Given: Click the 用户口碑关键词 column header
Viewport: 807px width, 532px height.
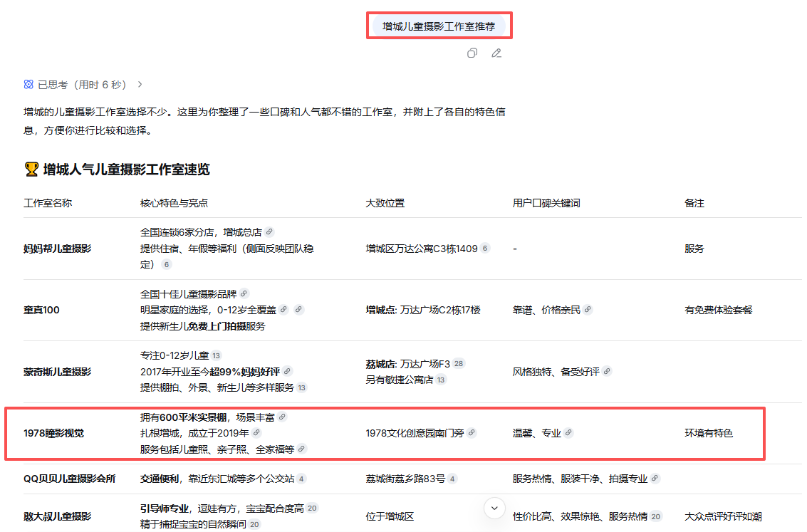Looking at the screenshot, I should 546,203.
